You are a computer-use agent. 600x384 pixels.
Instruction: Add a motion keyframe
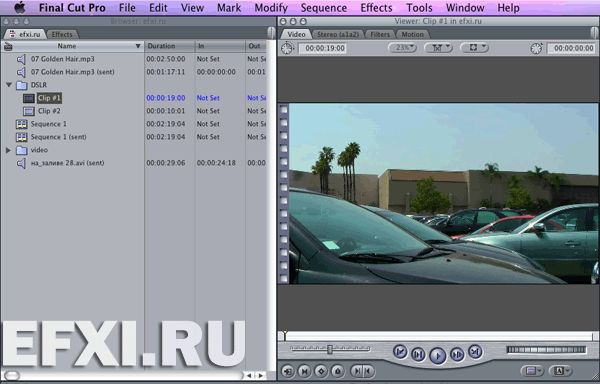pyautogui.click(x=321, y=371)
